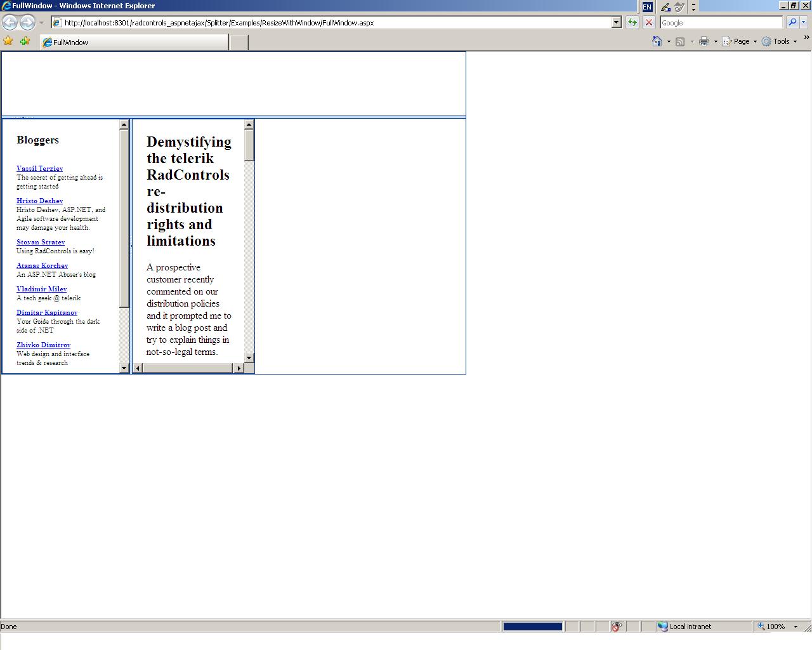Open Vassil Terziev blog link
Image resolution: width=812 pixels, height=650 pixels.
coord(39,168)
